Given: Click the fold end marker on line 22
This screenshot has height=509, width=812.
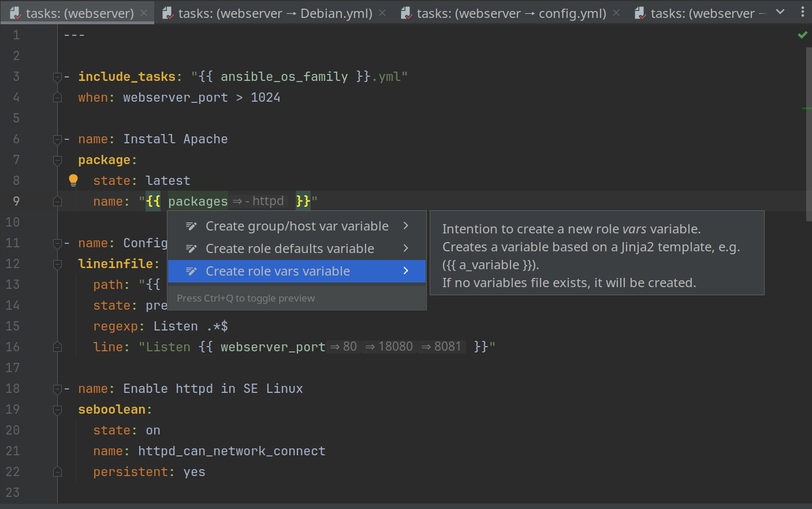Looking at the screenshot, I should (x=57, y=471).
